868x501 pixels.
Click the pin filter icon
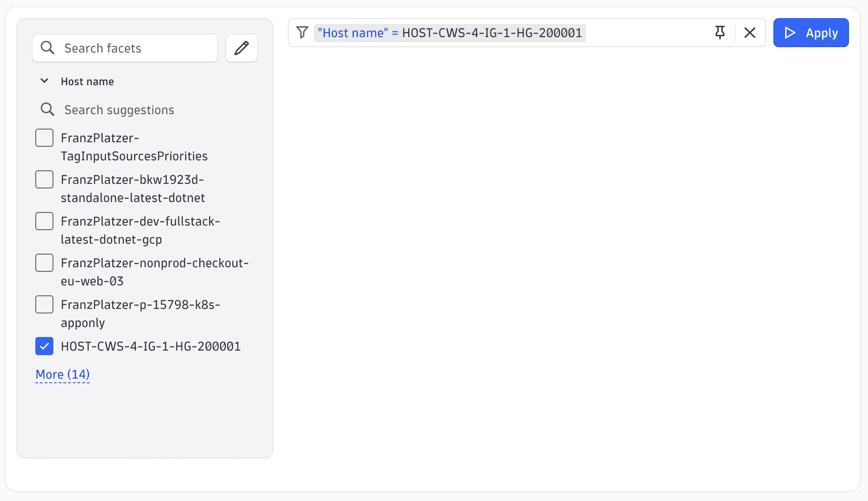[720, 33]
